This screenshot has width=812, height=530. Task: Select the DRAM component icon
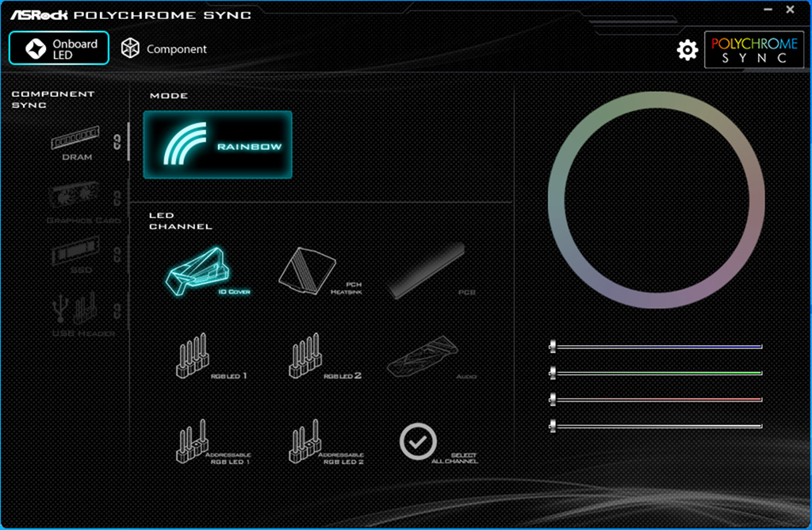pyautogui.click(x=75, y=144)
